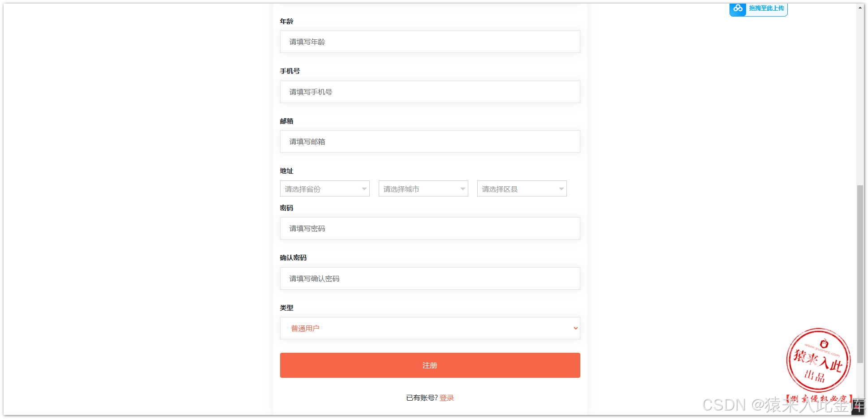This screenshot has width=868, height=419.
Task: Click the 拖拽至此上传 upload button
Action: (758, 9)
